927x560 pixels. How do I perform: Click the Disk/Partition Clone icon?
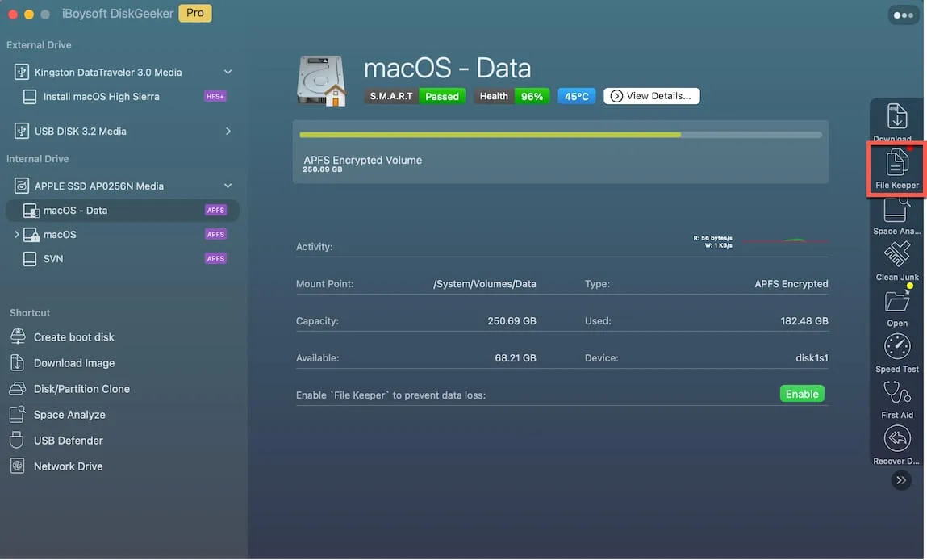coord(17,388)
